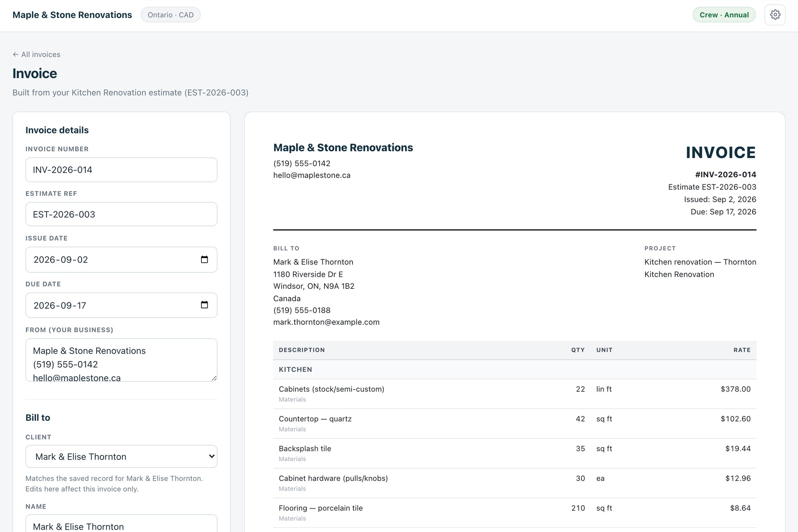This screenshot has height=532, width=798.
Task: Focus the Estimate Ref field
Action: click(x=121, y=214)
